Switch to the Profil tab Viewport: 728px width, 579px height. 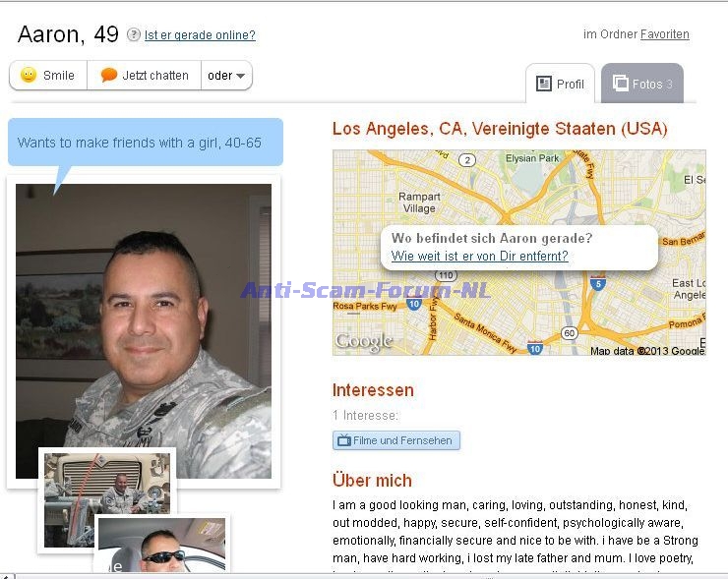coord(560,84)
